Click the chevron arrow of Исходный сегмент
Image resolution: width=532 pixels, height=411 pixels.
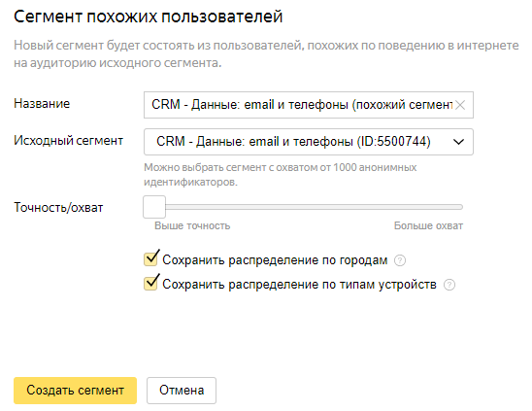[459, 142]
